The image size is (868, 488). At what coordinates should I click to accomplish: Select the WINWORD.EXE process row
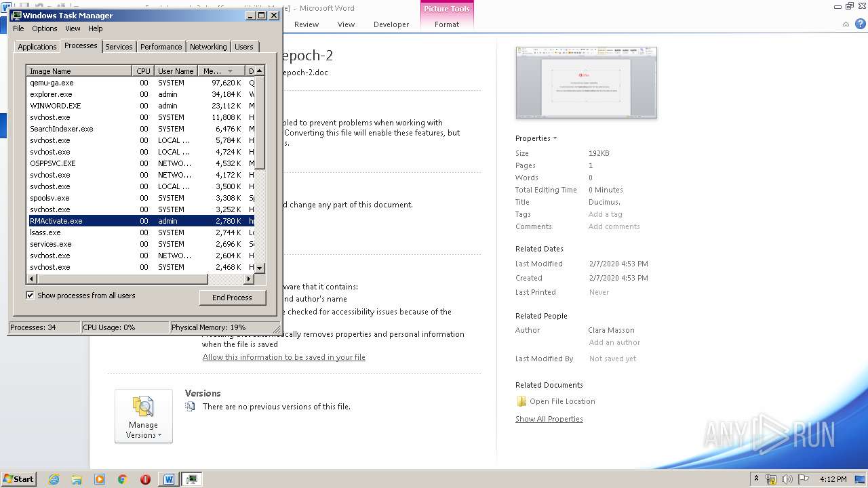click(141, 106)
